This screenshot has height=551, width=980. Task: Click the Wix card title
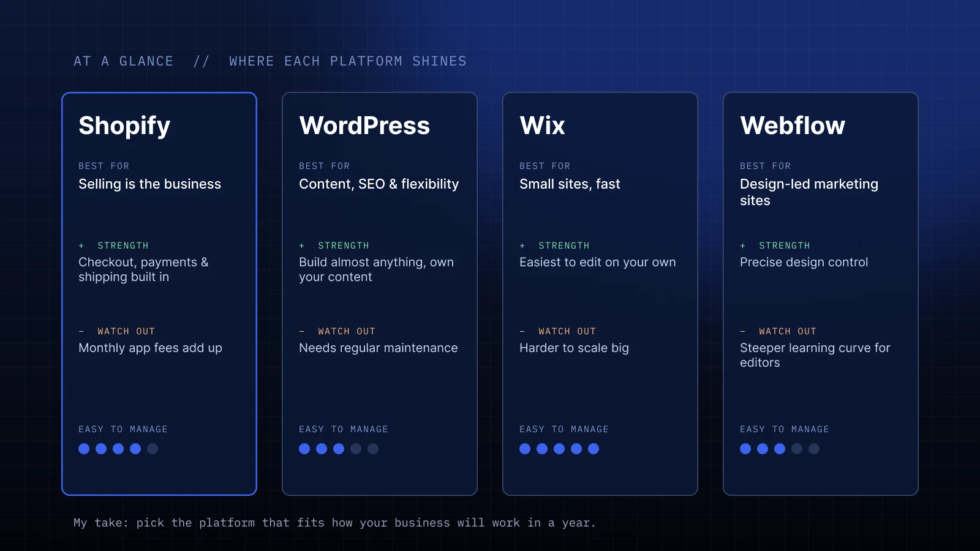[x=542, y=126]
